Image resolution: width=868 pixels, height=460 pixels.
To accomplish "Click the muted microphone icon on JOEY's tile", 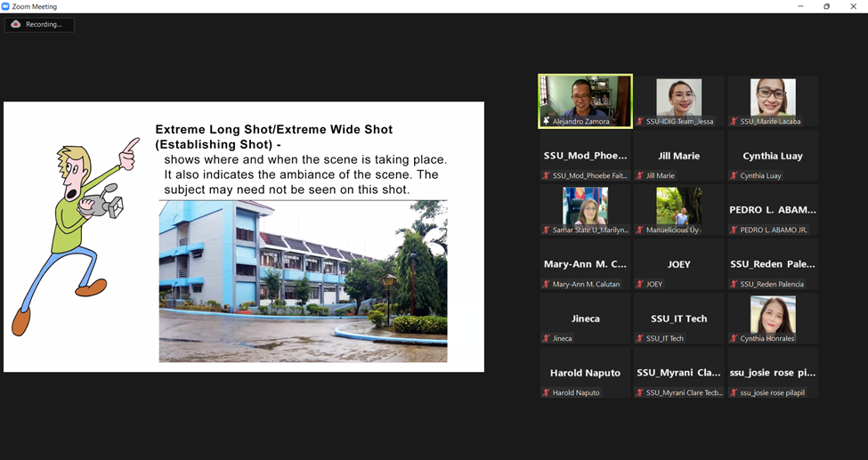I will 640,285.
